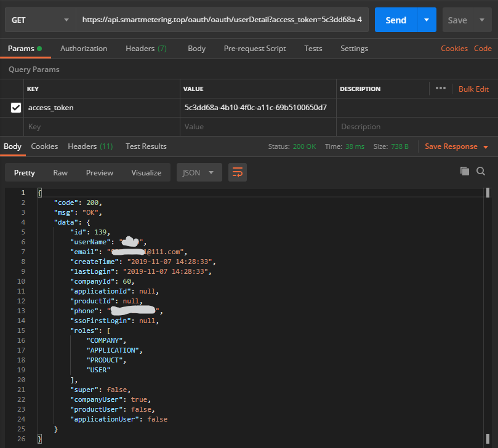
Task: Click the access_token key cell
Action: tap(102, 108)
